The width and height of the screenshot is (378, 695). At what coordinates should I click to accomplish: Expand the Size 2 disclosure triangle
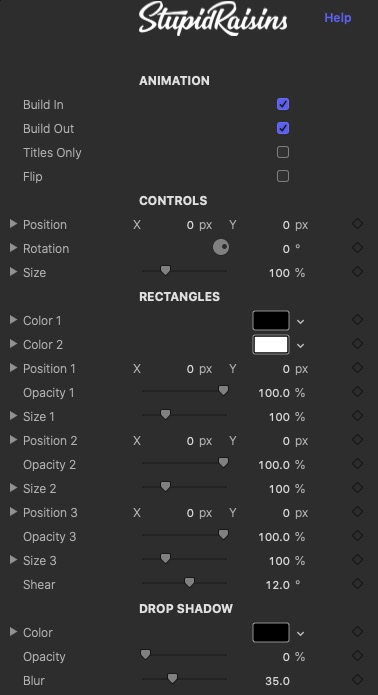tap(13, 488)
